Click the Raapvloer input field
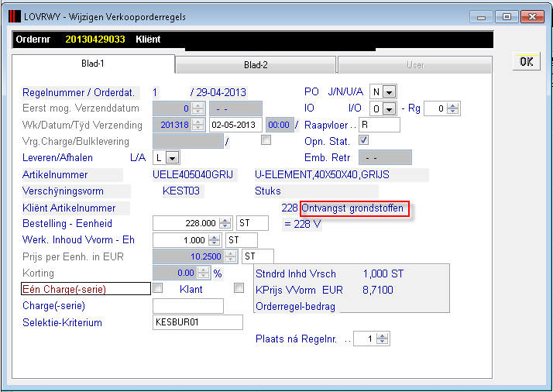The image size is (553, 392). pos(380,125)
